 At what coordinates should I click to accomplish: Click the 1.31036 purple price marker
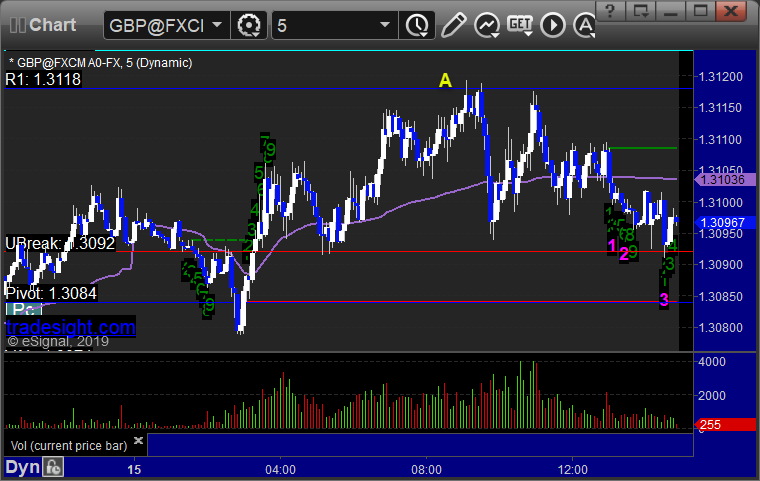click(x=725, y=180)
